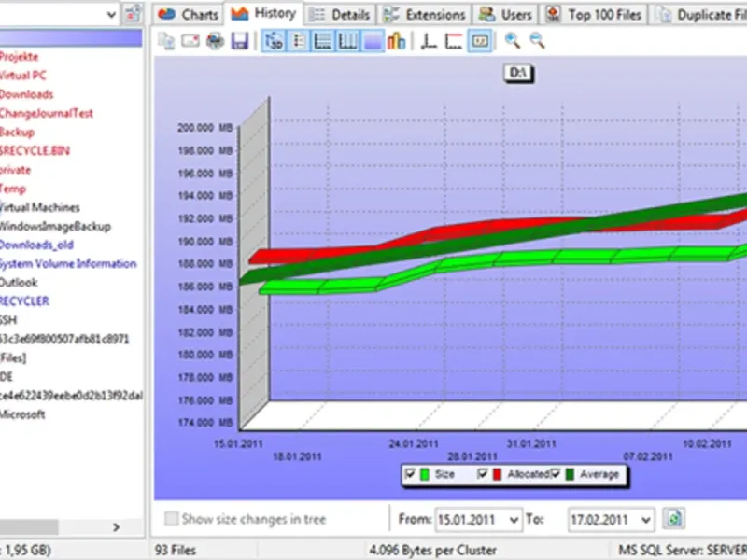This screenshot has width=747, height=560.
Task: Open the Top 100 Files tab
Action: point(593,15)
